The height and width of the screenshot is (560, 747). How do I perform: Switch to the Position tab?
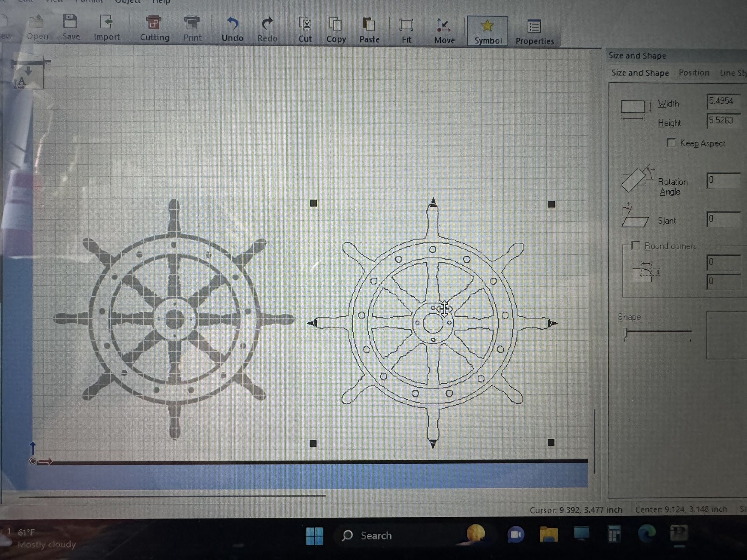click(x=694, y=73)
